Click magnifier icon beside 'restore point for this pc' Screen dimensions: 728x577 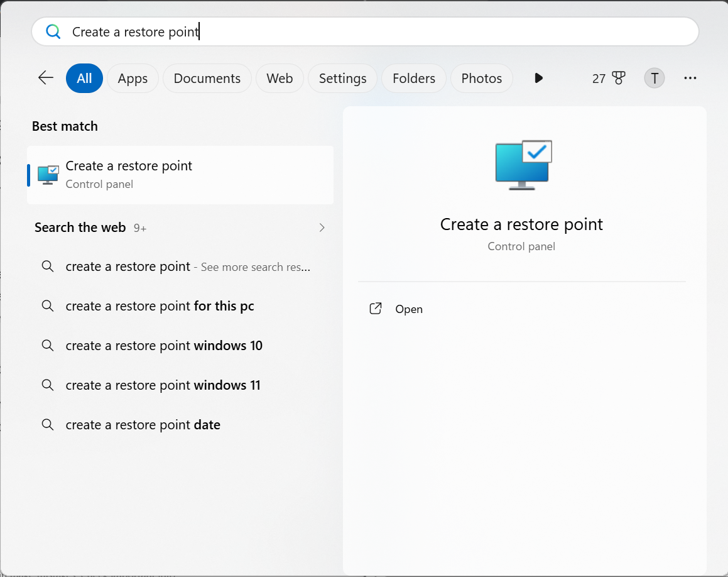click(47, 305)
